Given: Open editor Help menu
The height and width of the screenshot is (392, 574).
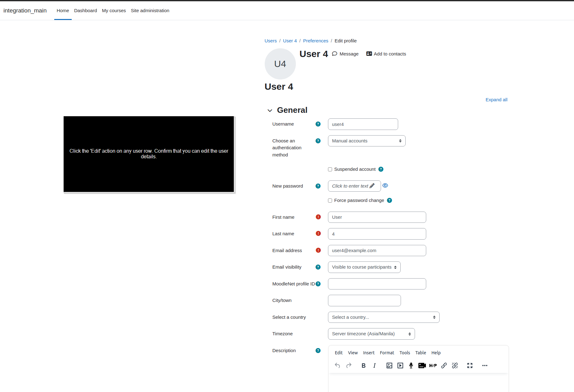Looking at the screenshot, I should [x=436, y=353].
